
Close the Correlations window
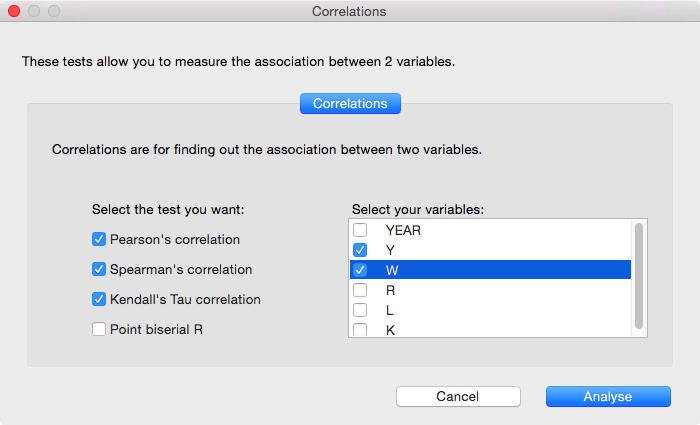tap(14, 12)
